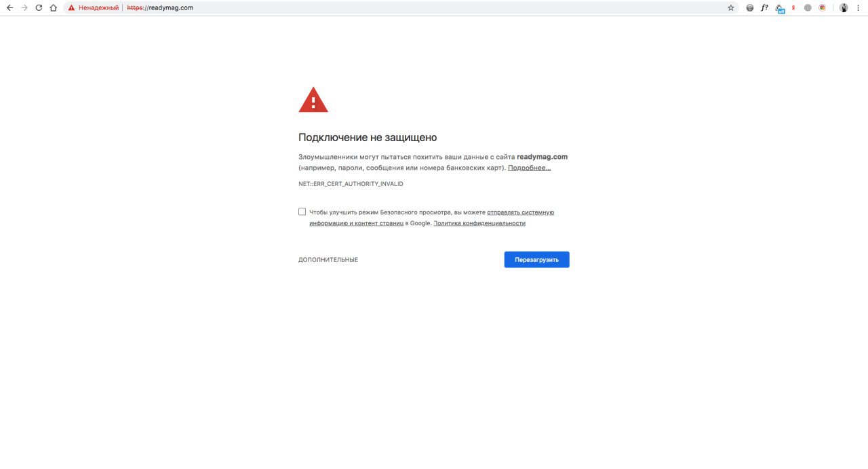
Task: Open the small red extension icon
Action: pyautogui.click(x=793, y=7)
